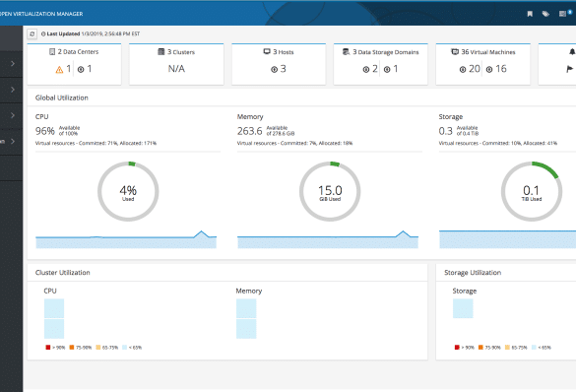Screen dimensions: 576x392
Task: Click the CPU 4% Used donut chart
Action: 128,191
